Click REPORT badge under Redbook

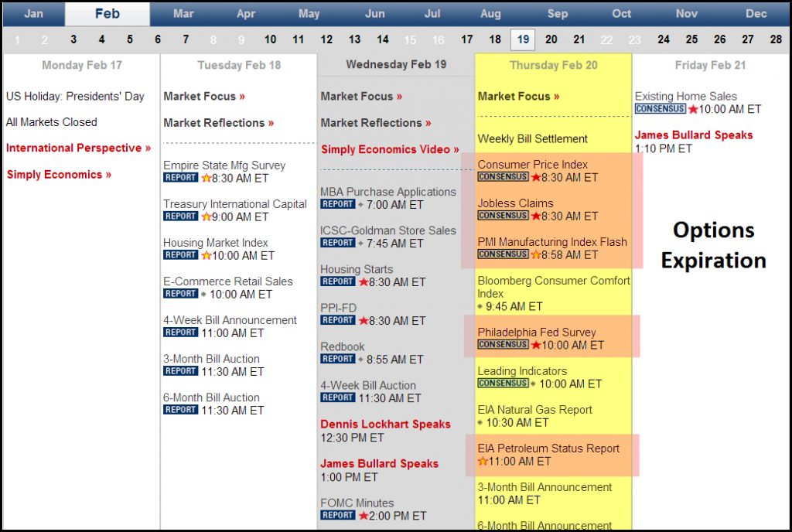[338, 359]
